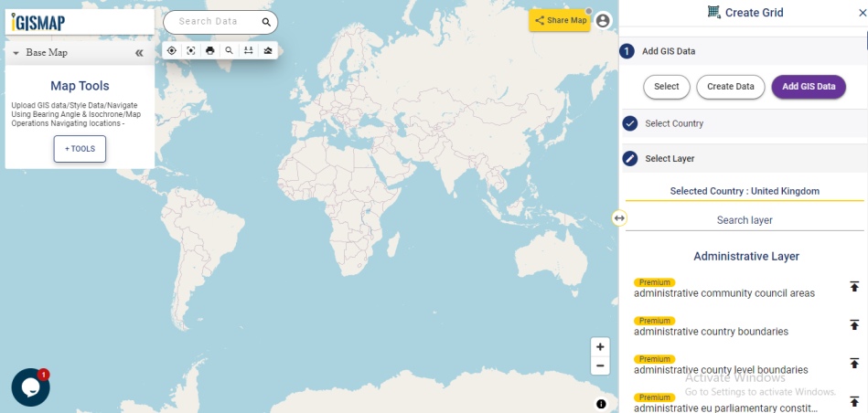Viewport: 868px width, 413px height.
Task: Click the map attribution info icon
Action: [x=601, y=404]
